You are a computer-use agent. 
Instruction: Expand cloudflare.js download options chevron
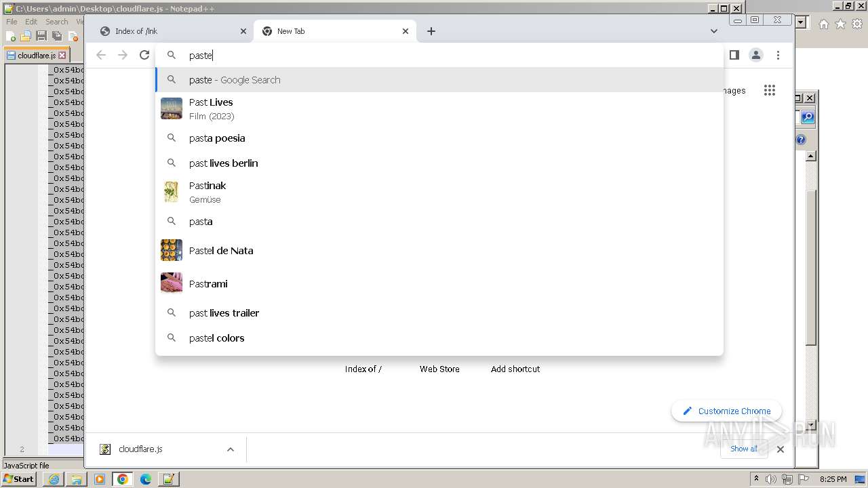pyautogui.click(x=231, y=449)
